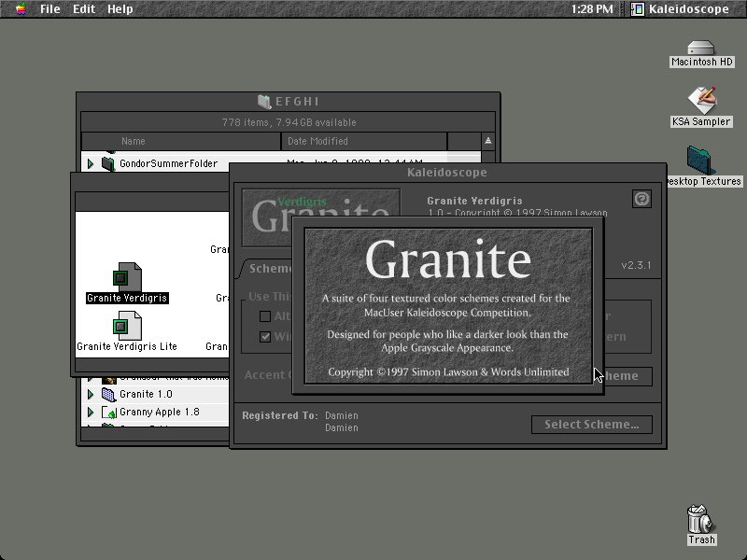Select the Granite Verdigris Lite file icon
Screen dimensions: 747x560
click(127, 326)
